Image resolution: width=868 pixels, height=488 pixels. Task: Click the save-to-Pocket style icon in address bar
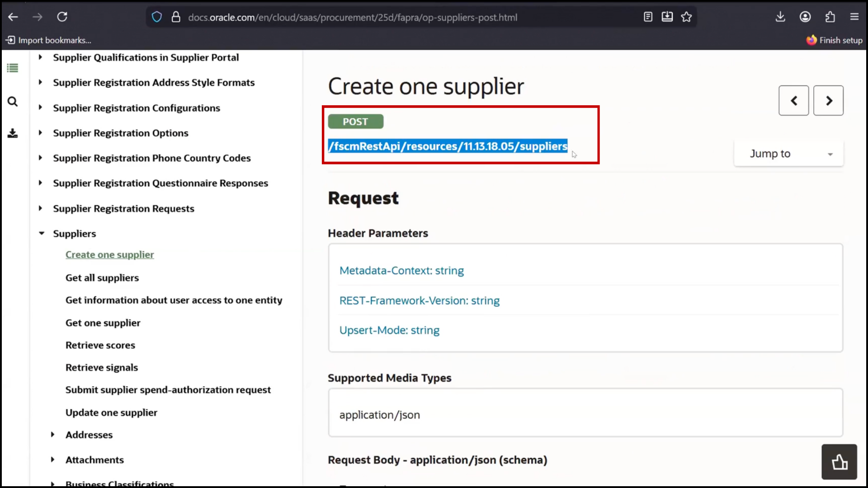[667, 17]
